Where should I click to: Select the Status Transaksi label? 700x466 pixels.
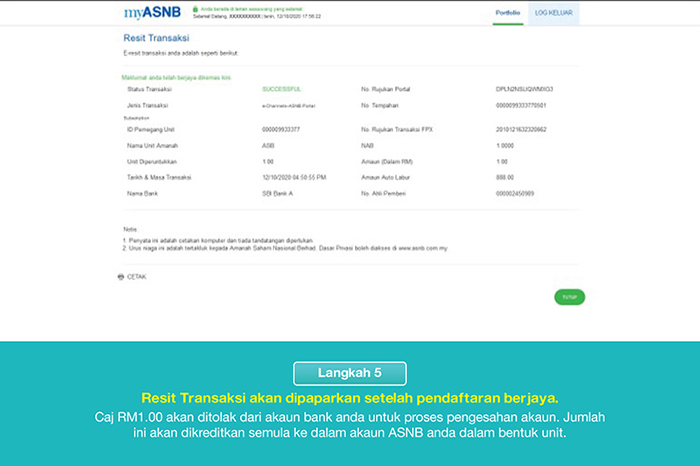pyautogui.click(x=149, y=89)
